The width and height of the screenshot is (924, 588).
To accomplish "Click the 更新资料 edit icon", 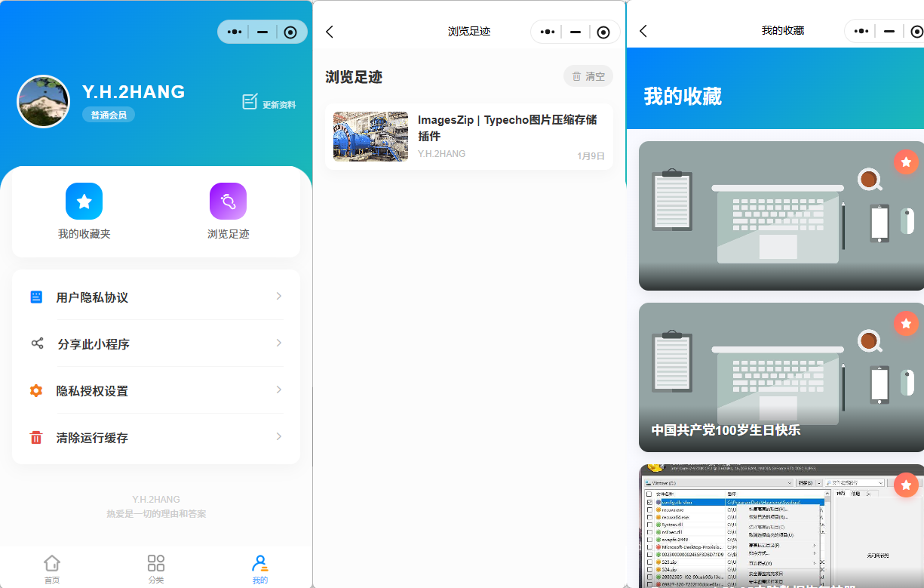I will (249, 100).
